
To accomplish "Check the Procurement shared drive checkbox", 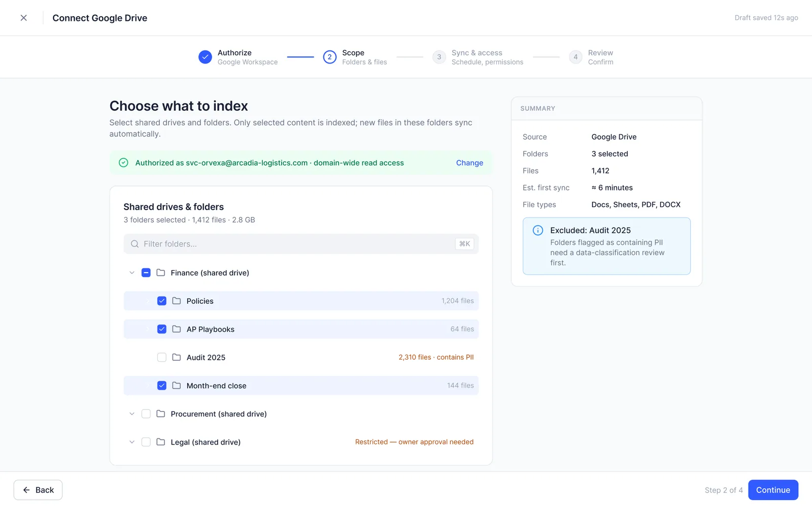I will [146, 414].
